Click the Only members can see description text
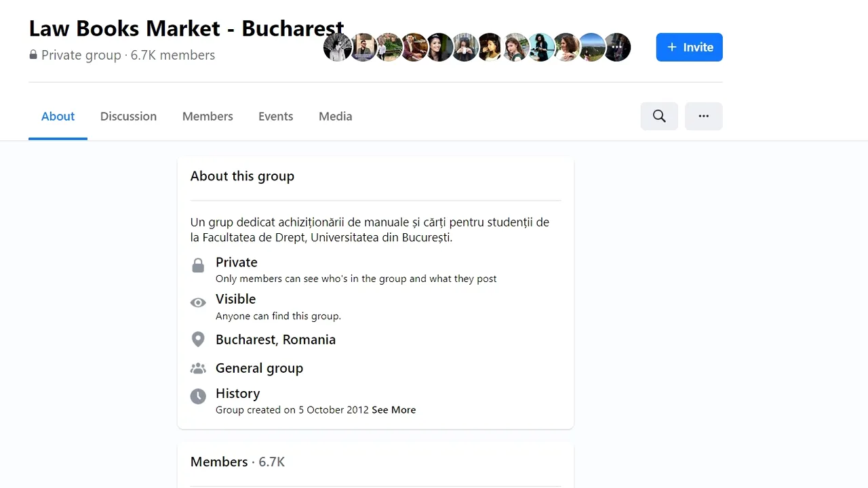 pyautogui.click(x=356, y=279)
